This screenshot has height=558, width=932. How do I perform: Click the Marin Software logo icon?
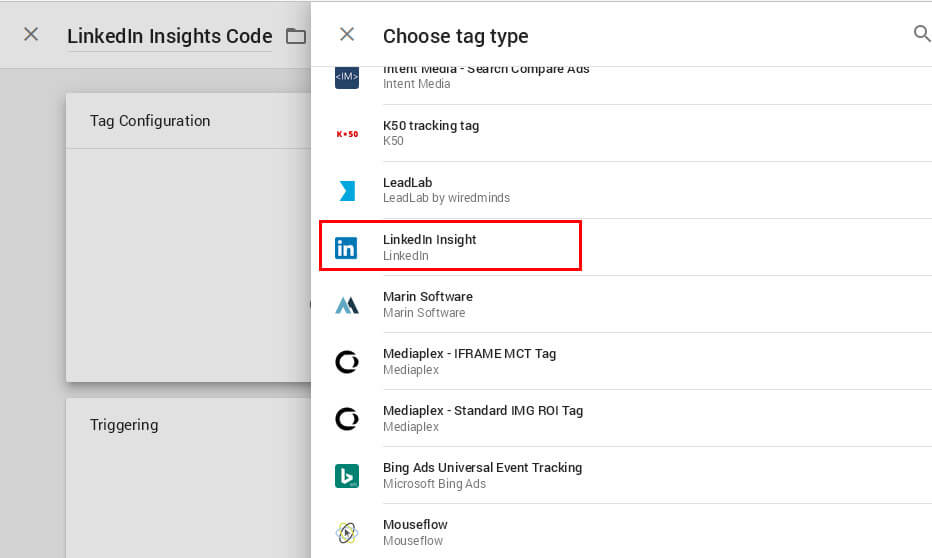[x=347, y=305]
